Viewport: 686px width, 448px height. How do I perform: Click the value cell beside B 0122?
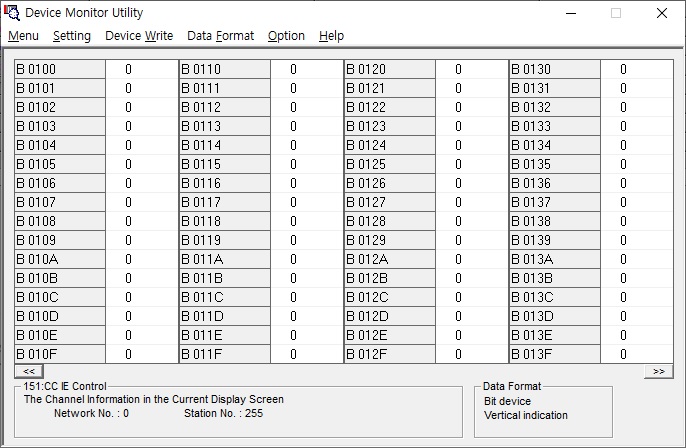[472, 107]
